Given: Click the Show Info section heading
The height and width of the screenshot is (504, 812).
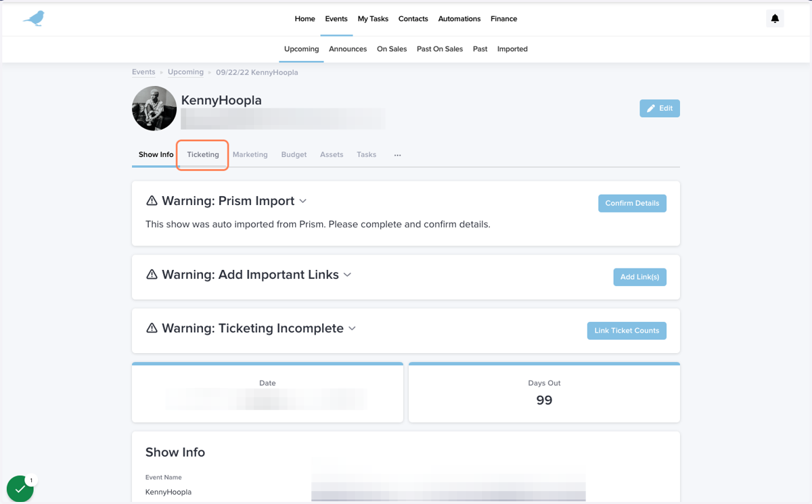Looking at the screenshot, I should click(x=175, y=453).
